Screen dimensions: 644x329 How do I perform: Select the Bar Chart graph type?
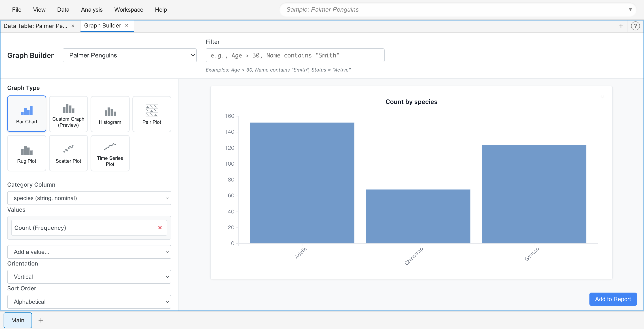click(x=27, y=114)
